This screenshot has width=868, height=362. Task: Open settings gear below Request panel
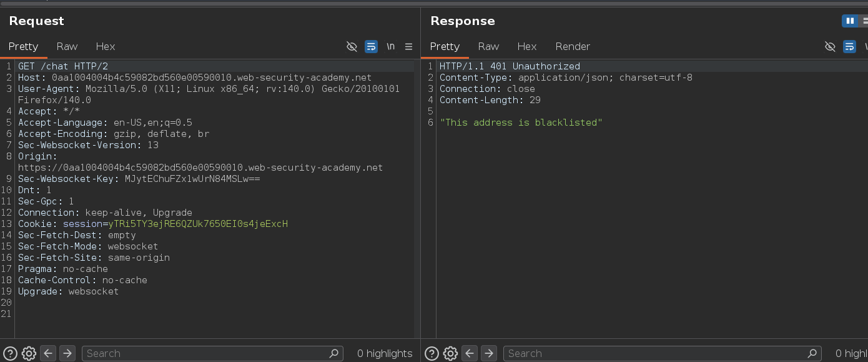(29, 353)
